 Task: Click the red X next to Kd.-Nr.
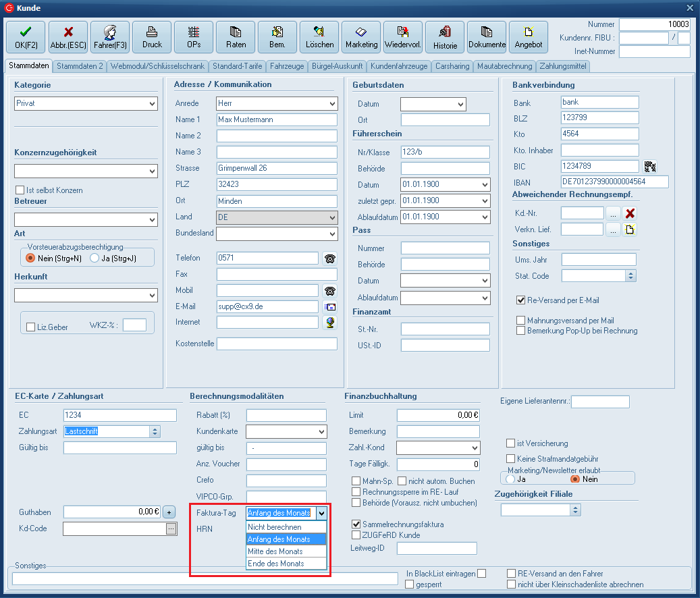[x=630, y=213]
